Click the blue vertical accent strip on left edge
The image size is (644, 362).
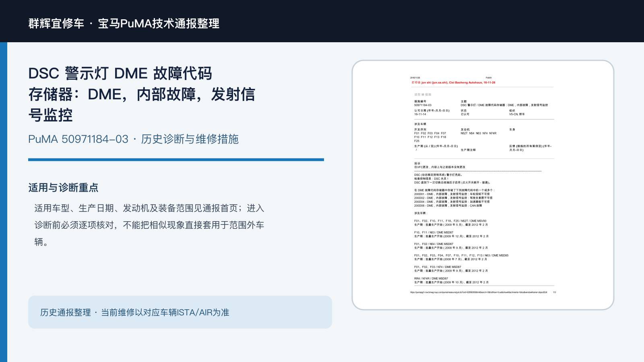click(x=4, y=202)
